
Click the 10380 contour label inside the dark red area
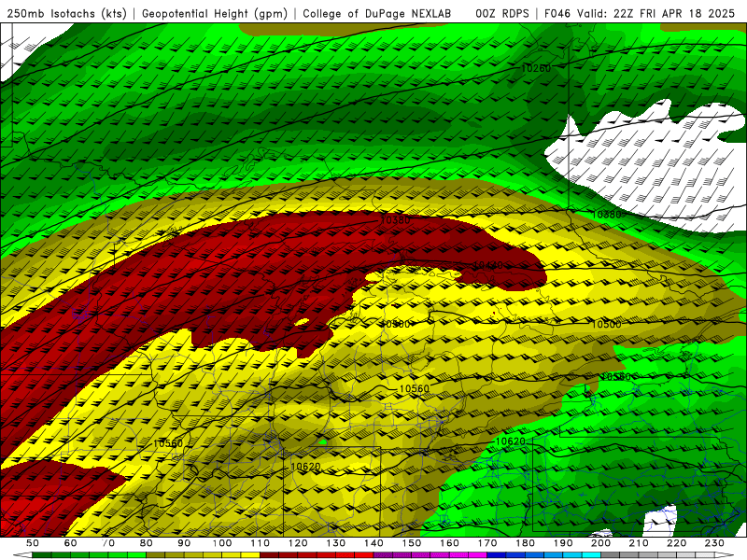tap(395, 220)
